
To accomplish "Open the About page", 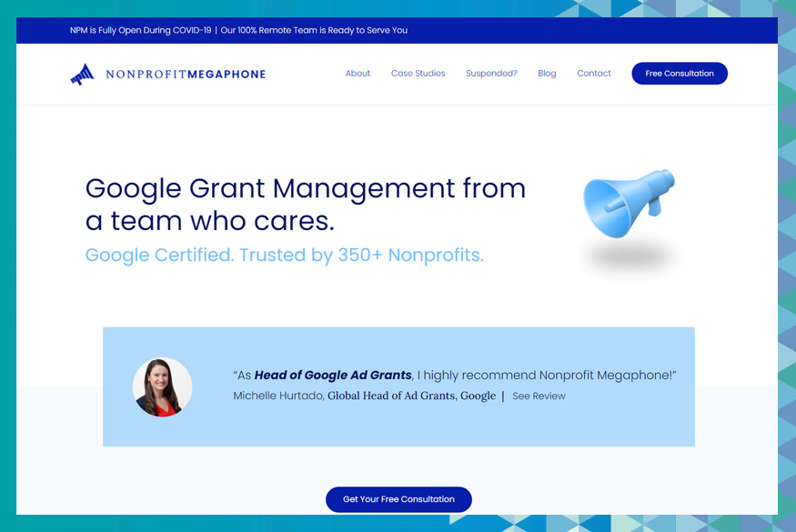I will (x=358, y=74).
